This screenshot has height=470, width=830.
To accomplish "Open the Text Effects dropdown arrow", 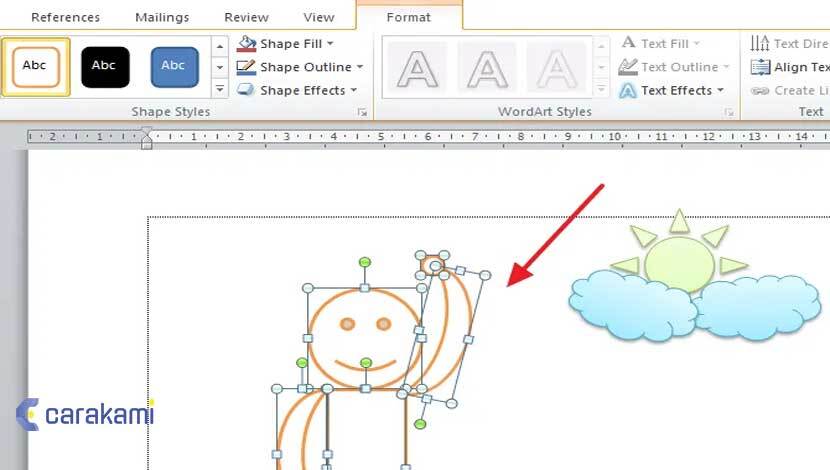I will pyautogui.click(x=720, y=90).
